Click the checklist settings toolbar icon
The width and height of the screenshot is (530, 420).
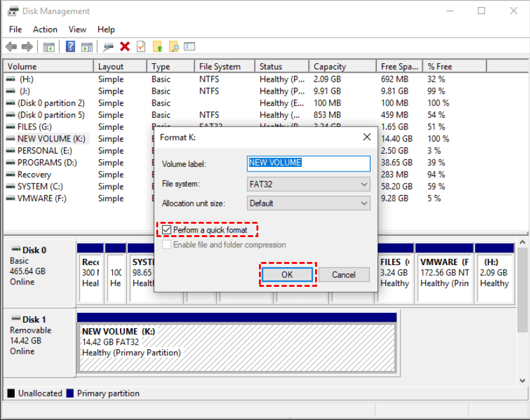(x=189, y=47)
